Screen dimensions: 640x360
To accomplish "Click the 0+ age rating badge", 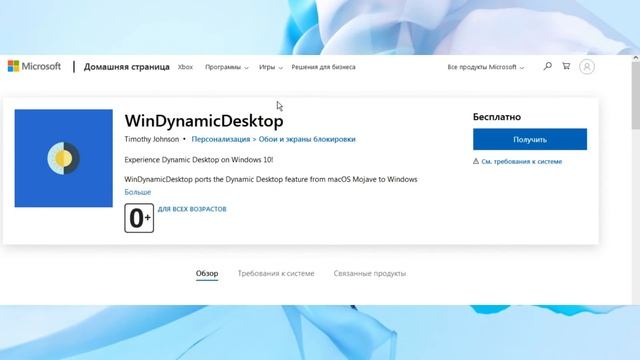I will pyautogui.click(x=139, y=218).
